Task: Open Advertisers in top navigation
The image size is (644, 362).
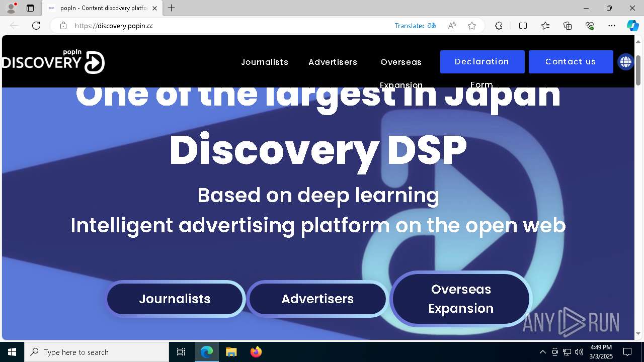Action: coord(333,62)
